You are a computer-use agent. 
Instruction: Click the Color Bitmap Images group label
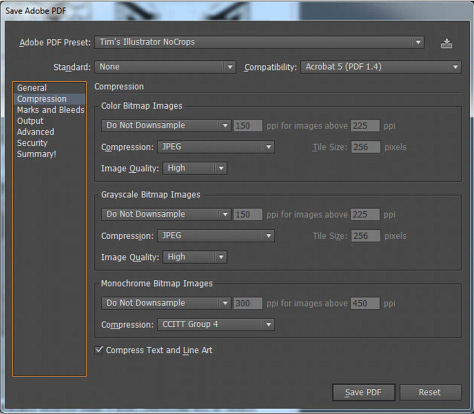tap(142, 106)
